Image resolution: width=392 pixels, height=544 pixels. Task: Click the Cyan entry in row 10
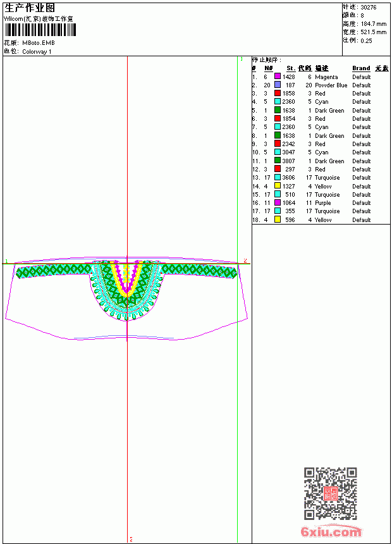321,152
